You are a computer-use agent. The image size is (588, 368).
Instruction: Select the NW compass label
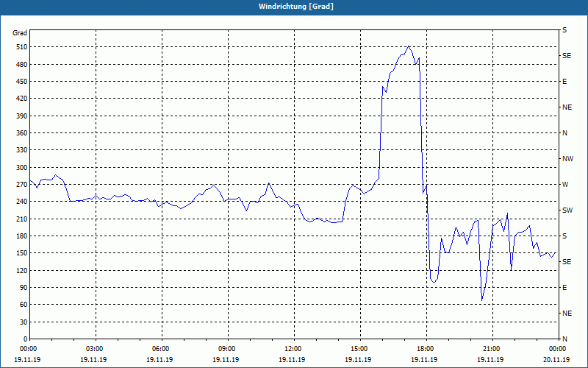[x=567, y=159]
